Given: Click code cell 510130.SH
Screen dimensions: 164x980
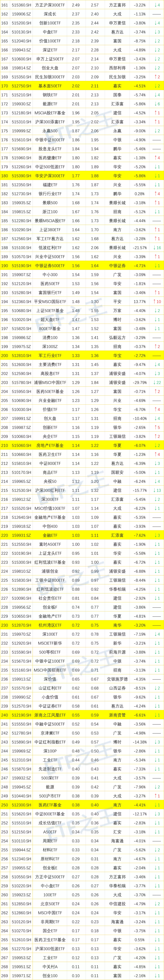Looking at the screenshot, I should click(21, 32).
